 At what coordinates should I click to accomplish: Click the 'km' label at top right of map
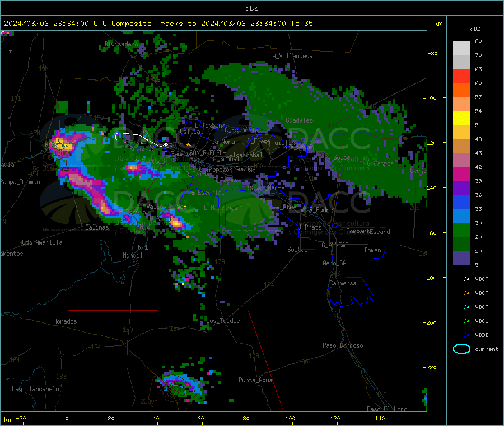tap(438, 24)
